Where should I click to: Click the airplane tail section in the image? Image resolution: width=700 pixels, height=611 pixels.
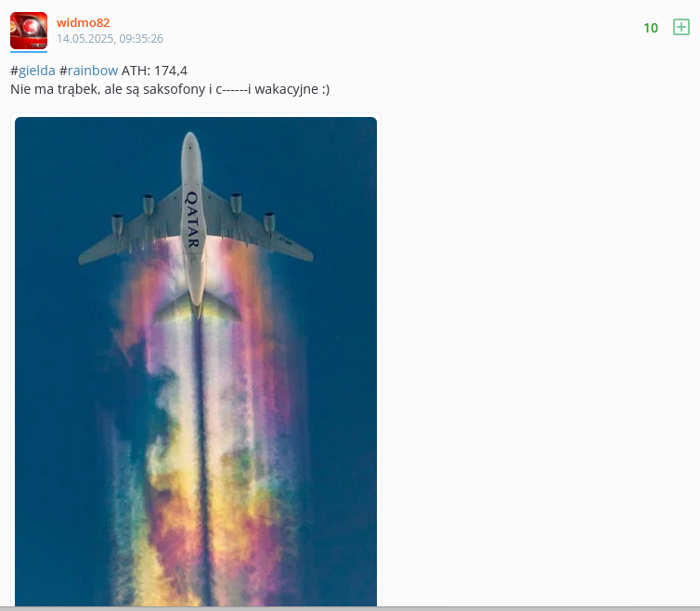tap(197, 305)
